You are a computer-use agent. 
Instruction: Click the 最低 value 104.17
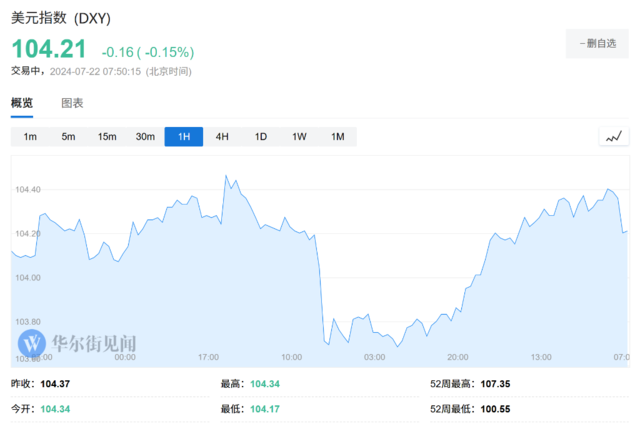click(x=265, y=409)
